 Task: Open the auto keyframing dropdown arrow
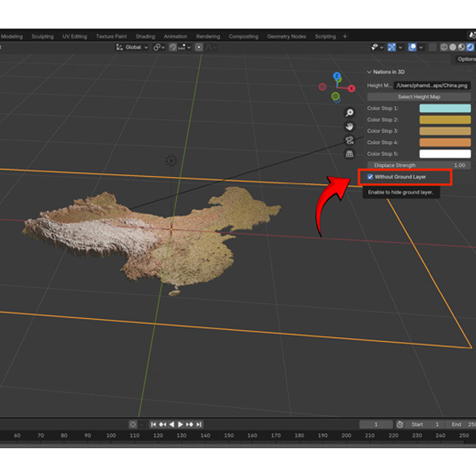point(141,424)
